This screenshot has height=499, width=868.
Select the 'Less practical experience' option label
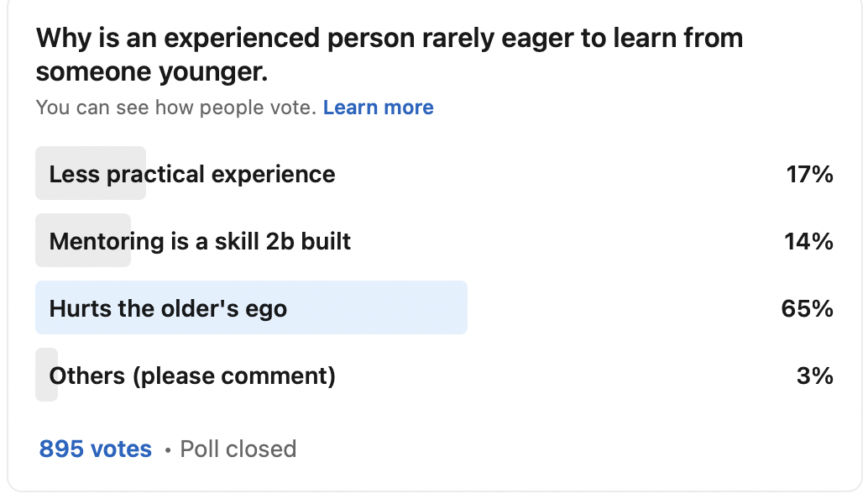pyautogui.click(x=192, y=174)
